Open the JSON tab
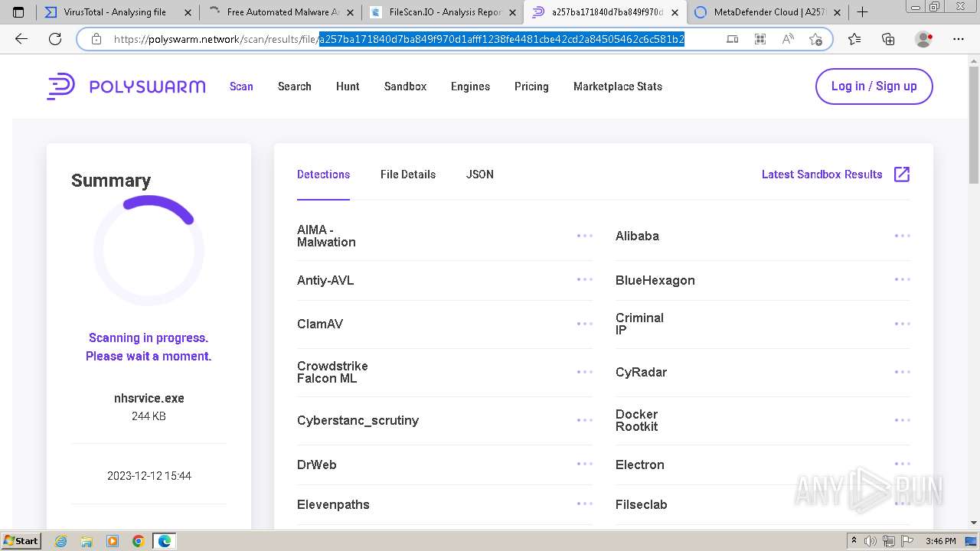980x551 pixels. [480, 174]
